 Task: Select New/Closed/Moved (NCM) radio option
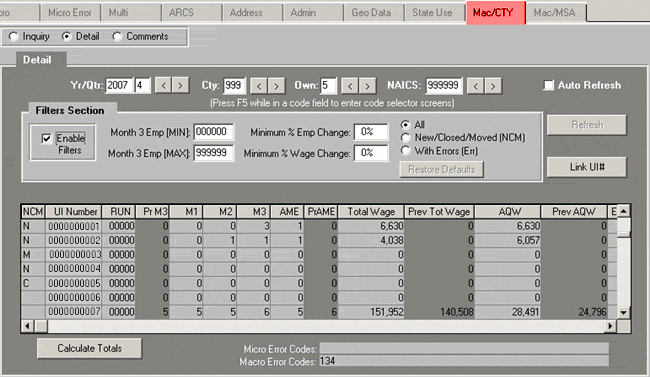click(405, 138)
